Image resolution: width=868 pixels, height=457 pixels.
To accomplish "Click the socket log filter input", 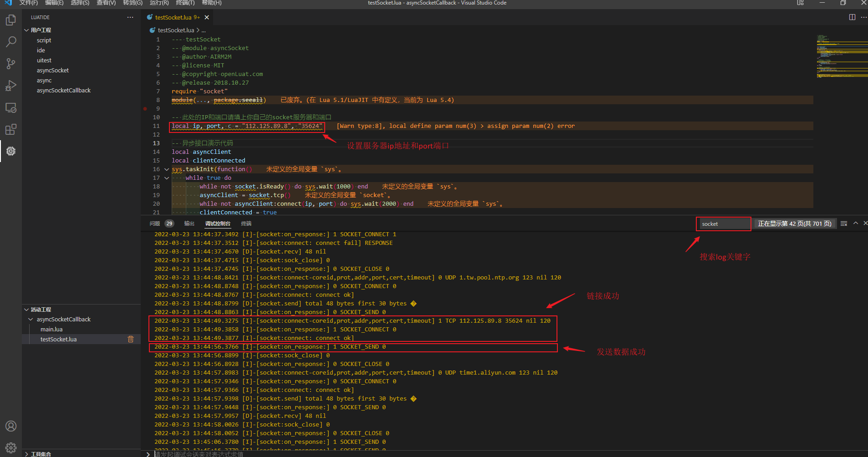I will point(724,223).
